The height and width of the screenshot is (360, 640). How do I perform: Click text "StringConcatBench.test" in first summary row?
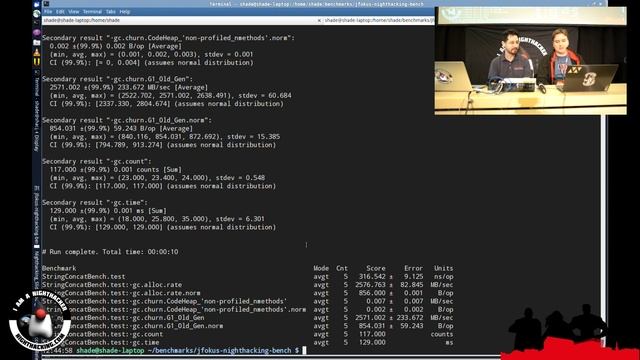click(84, 276)
